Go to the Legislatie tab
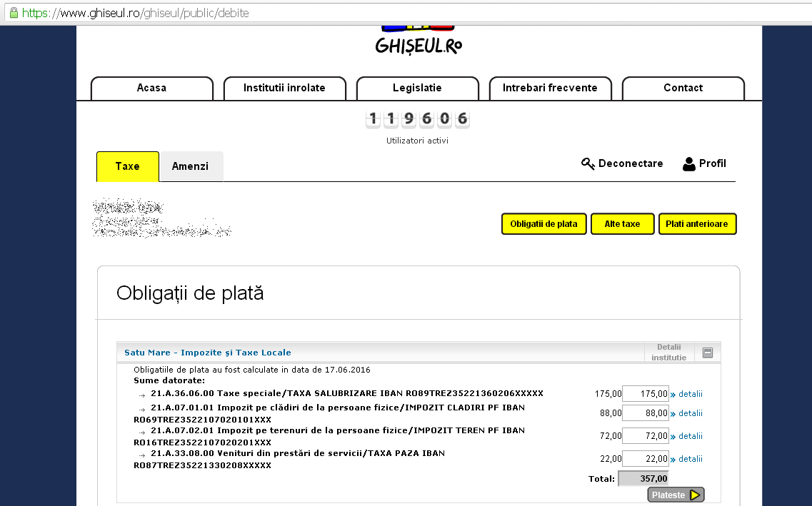The height and width of the screenshot is (506, 812). click(x=417, y=88)
